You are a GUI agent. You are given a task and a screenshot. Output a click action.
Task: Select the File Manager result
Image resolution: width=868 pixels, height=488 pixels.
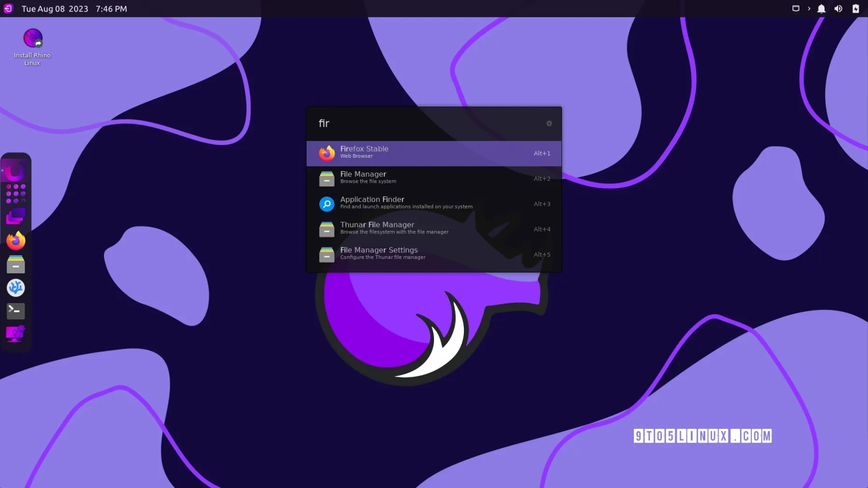tap(434, 178)
